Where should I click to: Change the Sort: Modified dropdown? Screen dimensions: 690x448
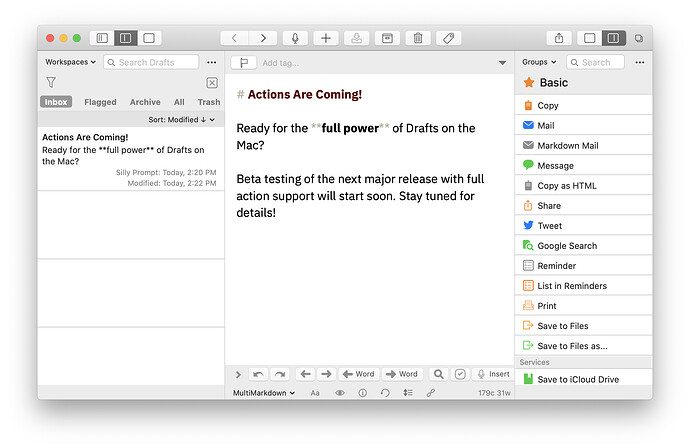tap(181, 120)
